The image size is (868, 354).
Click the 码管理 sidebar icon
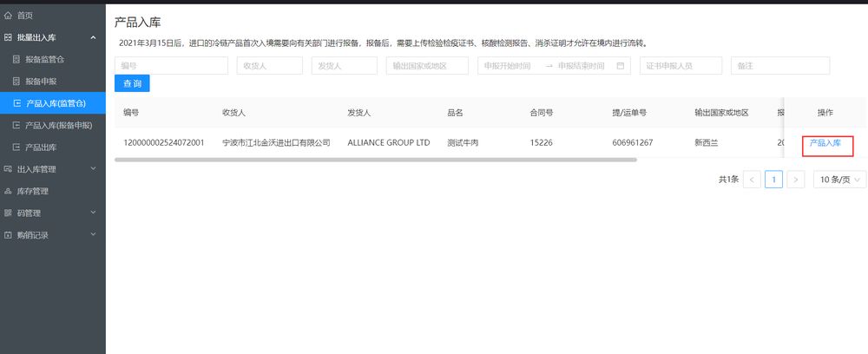9,213
